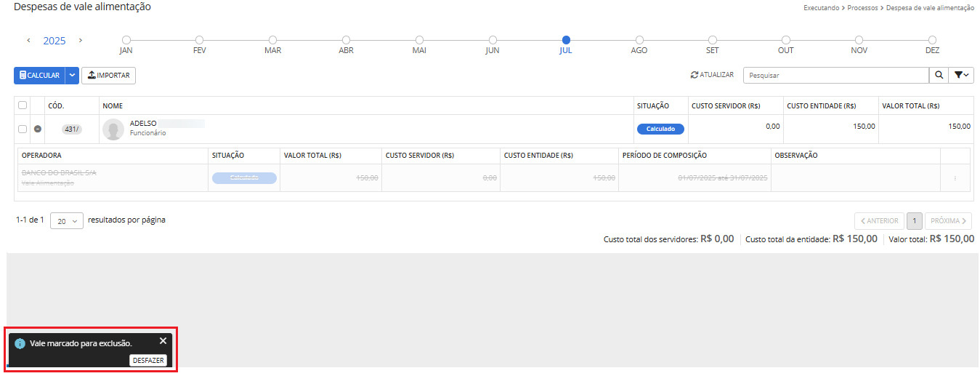The image size is (980, 376).
Task: Click the IMPORTAR button
Action: click(108, 75)
